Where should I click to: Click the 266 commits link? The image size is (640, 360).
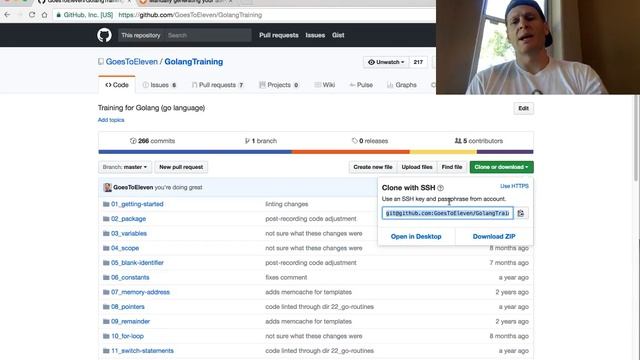152,141
